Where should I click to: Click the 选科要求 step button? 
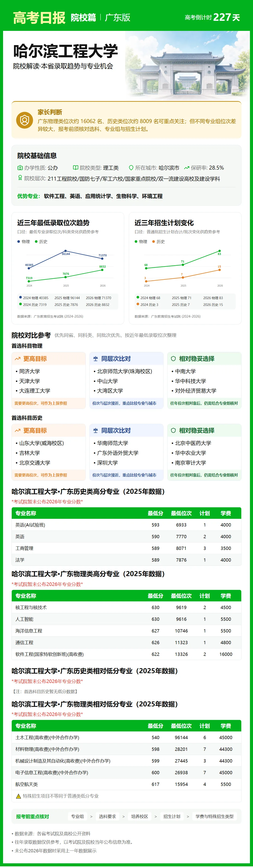coord(107,817)
